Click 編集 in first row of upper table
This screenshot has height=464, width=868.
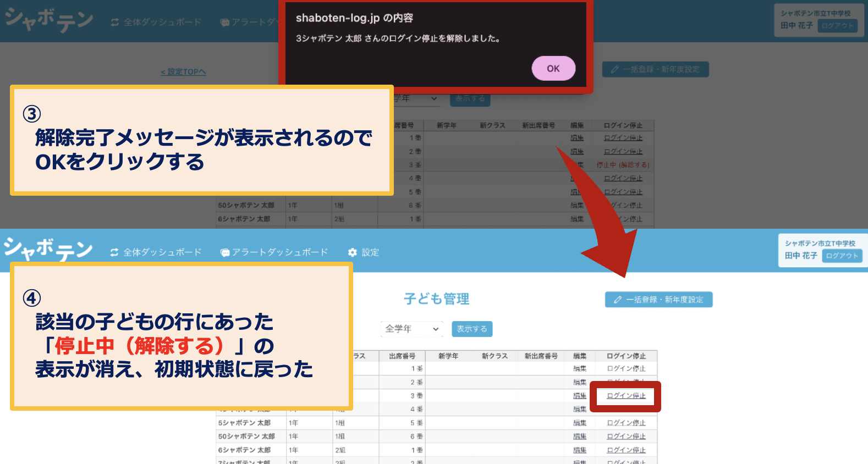coord(577,138)
